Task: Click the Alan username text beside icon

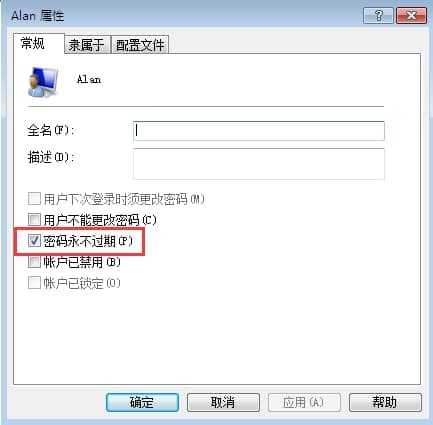Action: coord(89,80)
